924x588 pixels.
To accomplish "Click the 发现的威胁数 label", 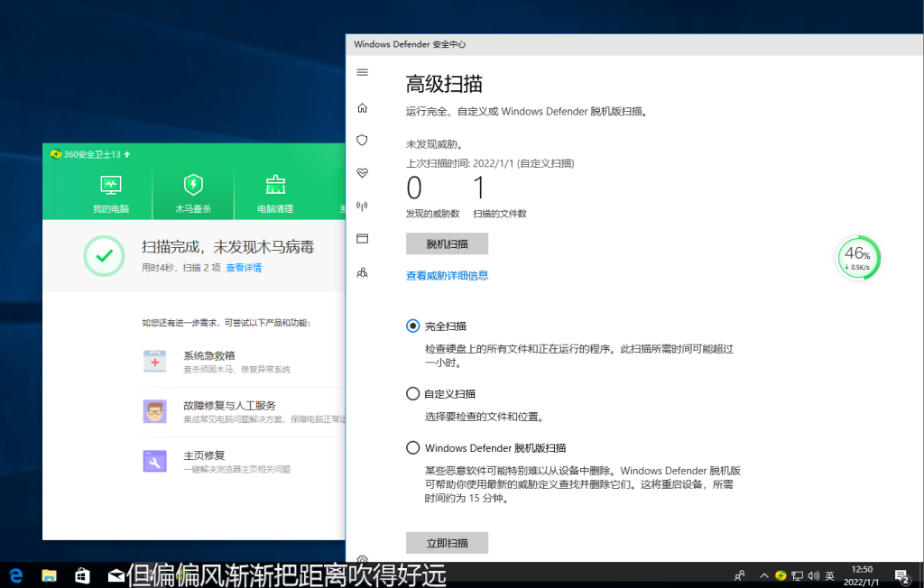I will coord(432,214).
